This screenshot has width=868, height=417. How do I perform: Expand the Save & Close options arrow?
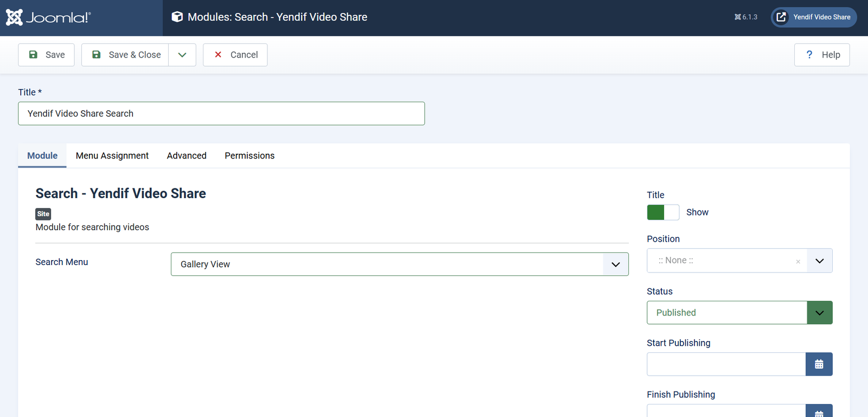(182, 55)
